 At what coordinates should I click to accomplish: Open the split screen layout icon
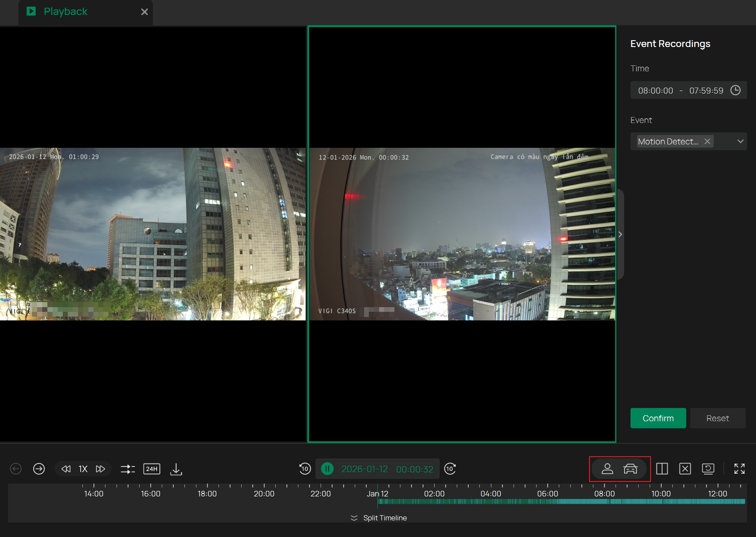(662, 469)
